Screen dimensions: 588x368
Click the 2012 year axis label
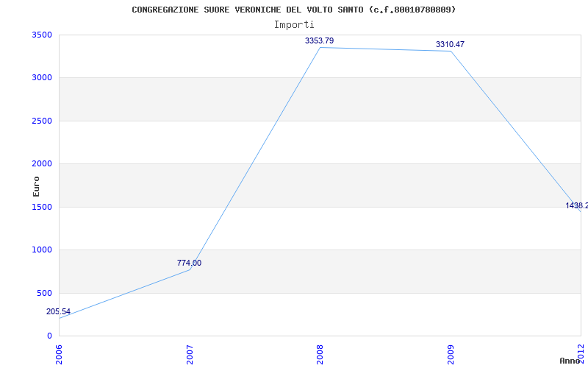pyautogui.click(x=581, y=353)
